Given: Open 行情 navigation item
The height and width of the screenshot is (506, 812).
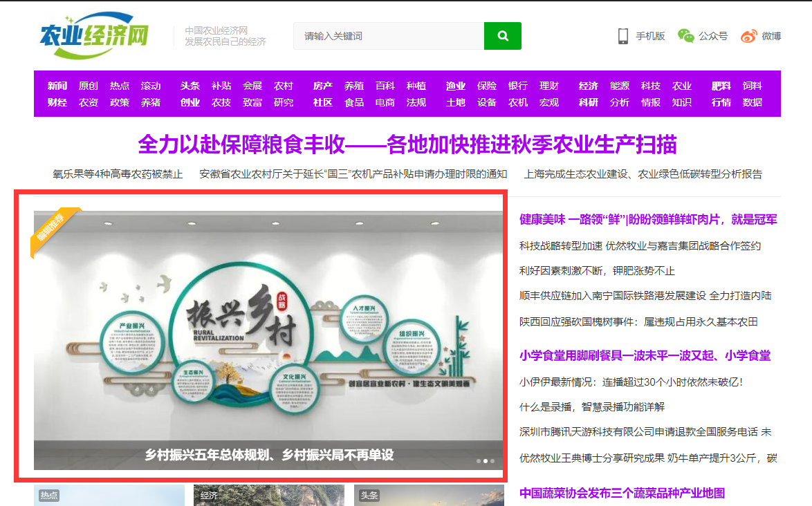Looking at the screenshot, I should pos(721,102).
